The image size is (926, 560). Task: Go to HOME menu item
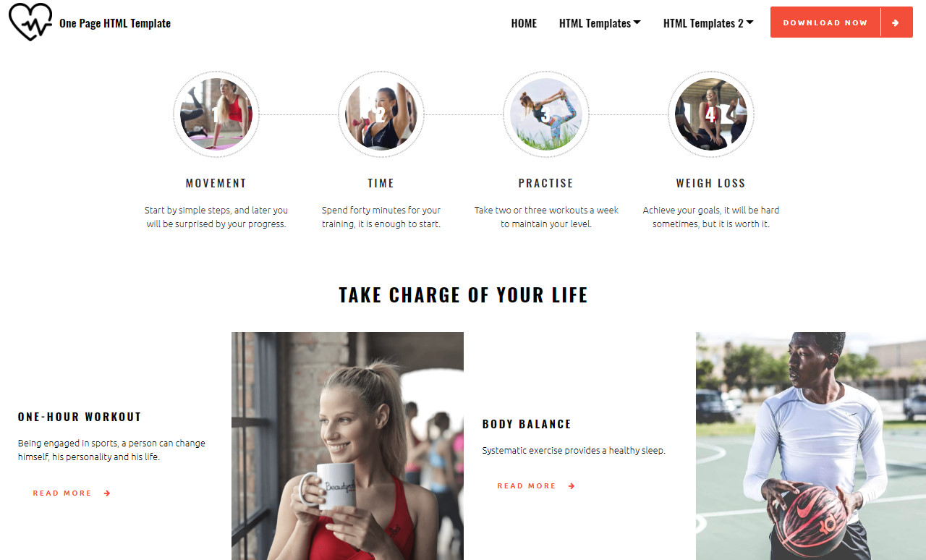click(x=524, y=23)
